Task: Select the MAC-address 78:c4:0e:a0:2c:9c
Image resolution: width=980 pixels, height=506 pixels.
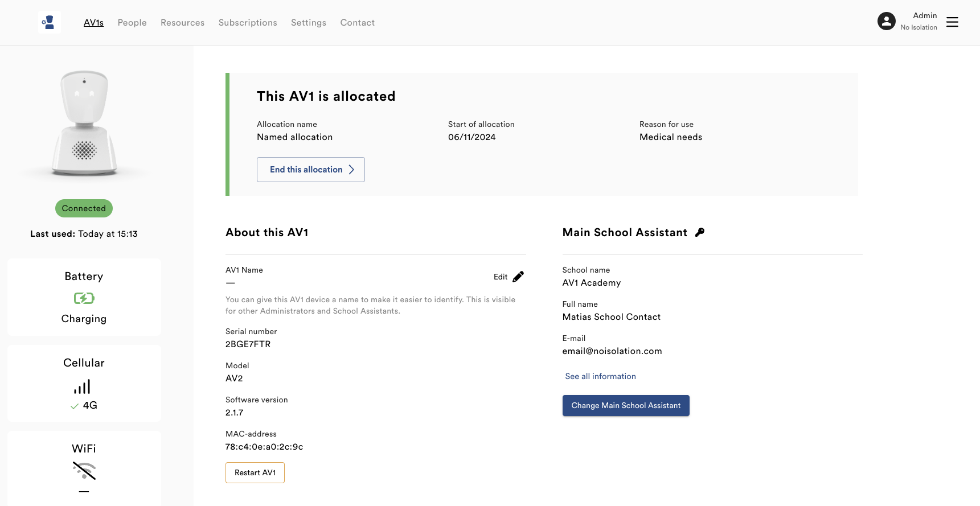Action: (264, 447)
